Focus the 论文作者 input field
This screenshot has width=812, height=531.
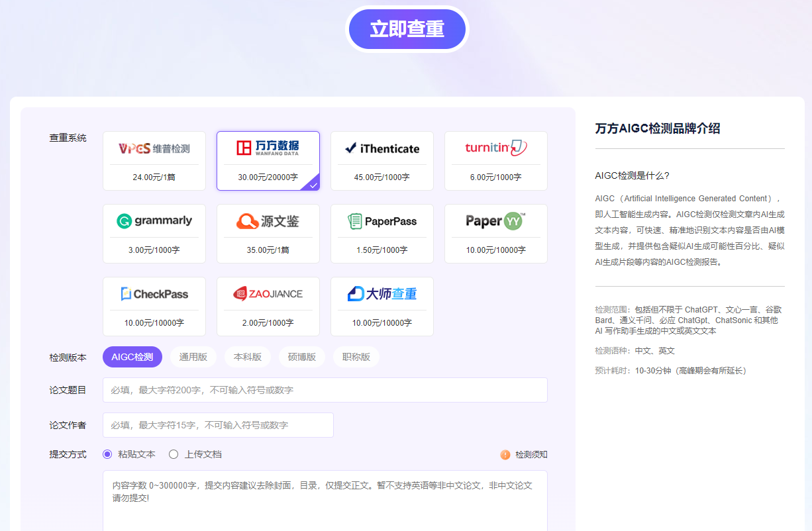coord(218,425)
